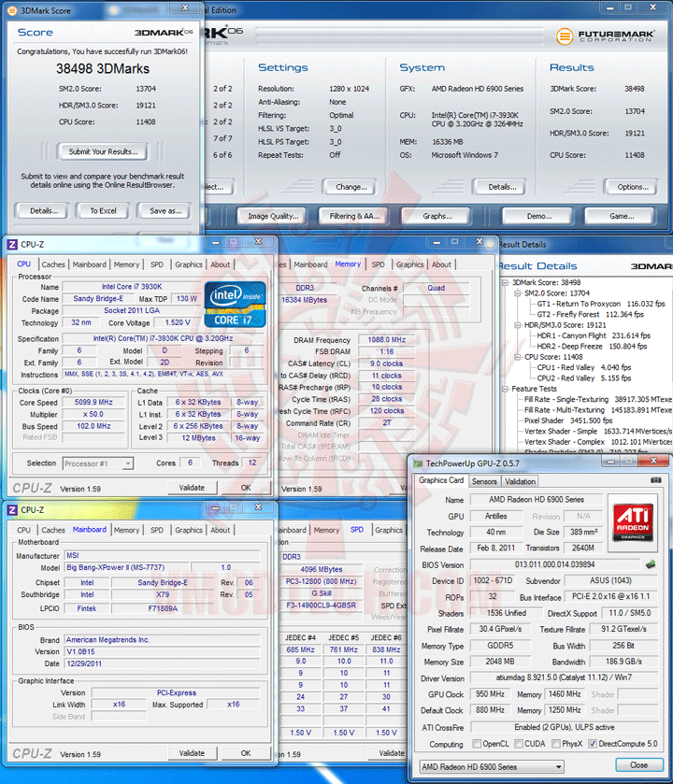Click the Options button under Results
The height and width of the screenshot is (784, 673).
coord(633,187)
